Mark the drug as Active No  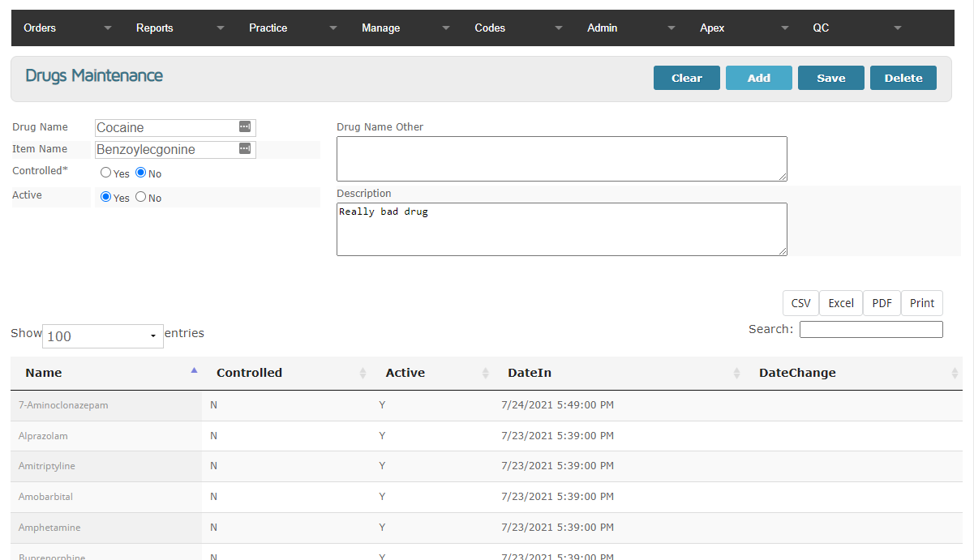(140, 197)
